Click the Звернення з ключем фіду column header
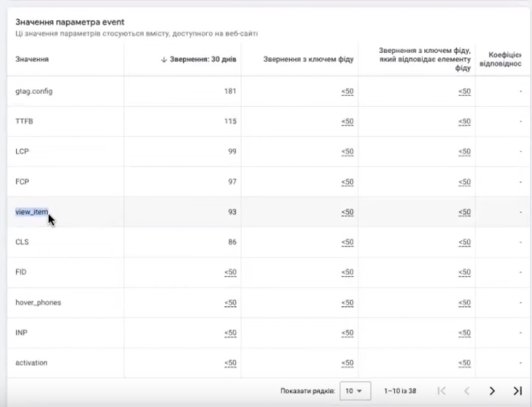 [x=308, y=60]
